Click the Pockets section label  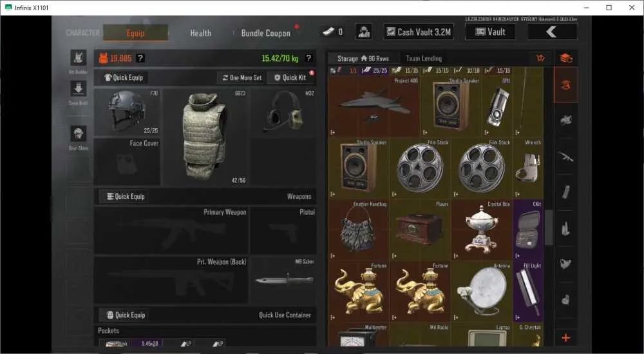108,331
